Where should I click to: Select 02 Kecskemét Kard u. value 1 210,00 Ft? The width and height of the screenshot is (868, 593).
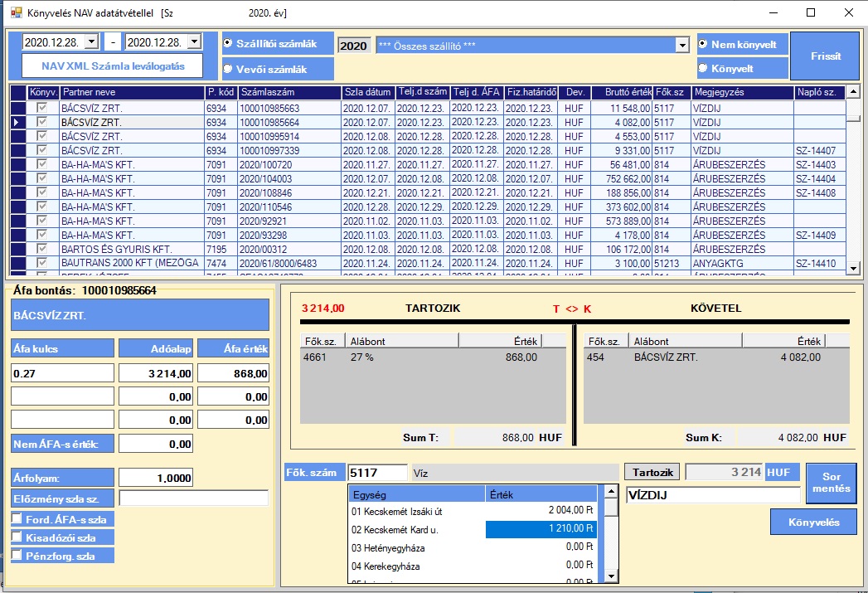coord(541,529)
